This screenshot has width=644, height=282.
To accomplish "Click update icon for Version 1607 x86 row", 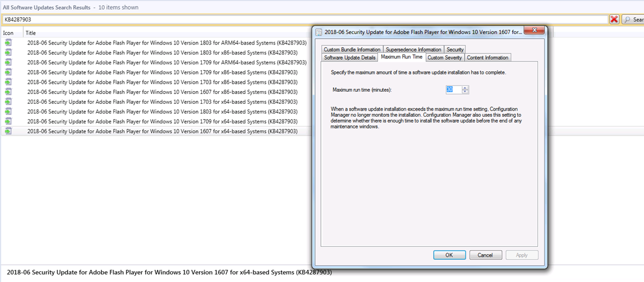I will (8, 92).
